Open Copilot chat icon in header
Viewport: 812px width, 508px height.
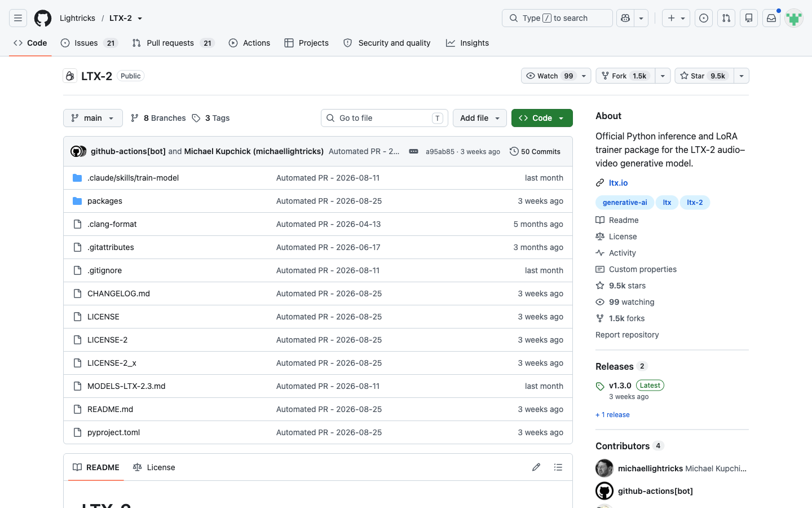tap(625, 18)
